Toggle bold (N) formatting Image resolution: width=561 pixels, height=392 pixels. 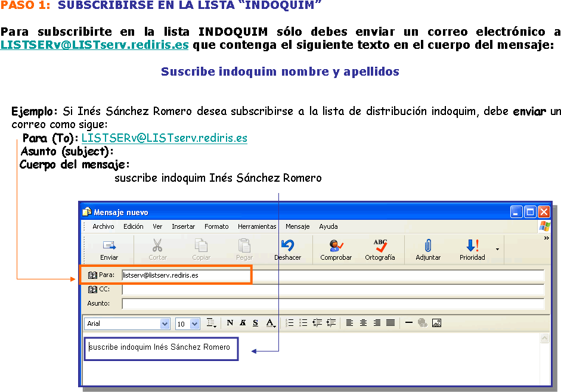click(230, 323)
